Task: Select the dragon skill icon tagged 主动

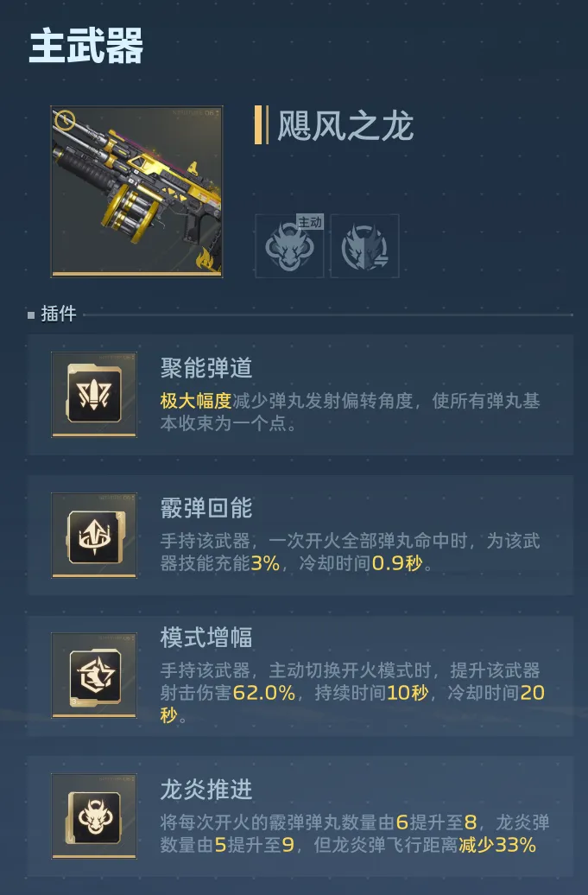Action: tap(289, 246)
